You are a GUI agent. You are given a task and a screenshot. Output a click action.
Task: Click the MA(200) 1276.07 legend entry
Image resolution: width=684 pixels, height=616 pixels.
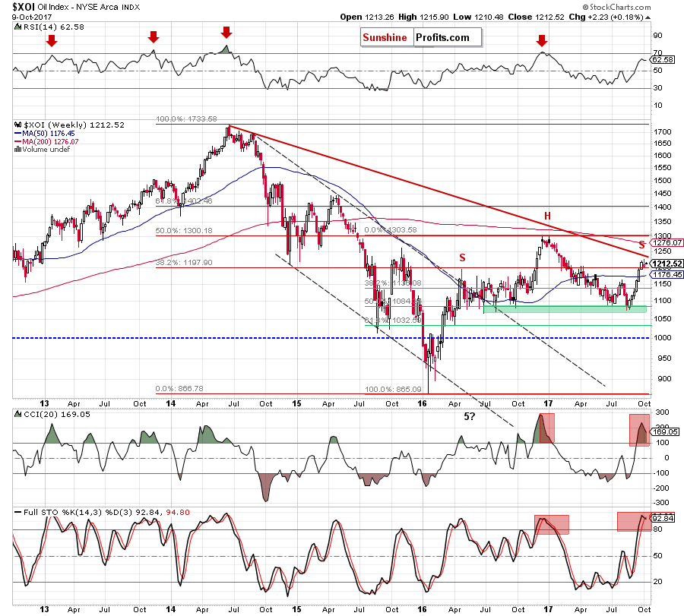pyautogui.click(x=46, y=142)
